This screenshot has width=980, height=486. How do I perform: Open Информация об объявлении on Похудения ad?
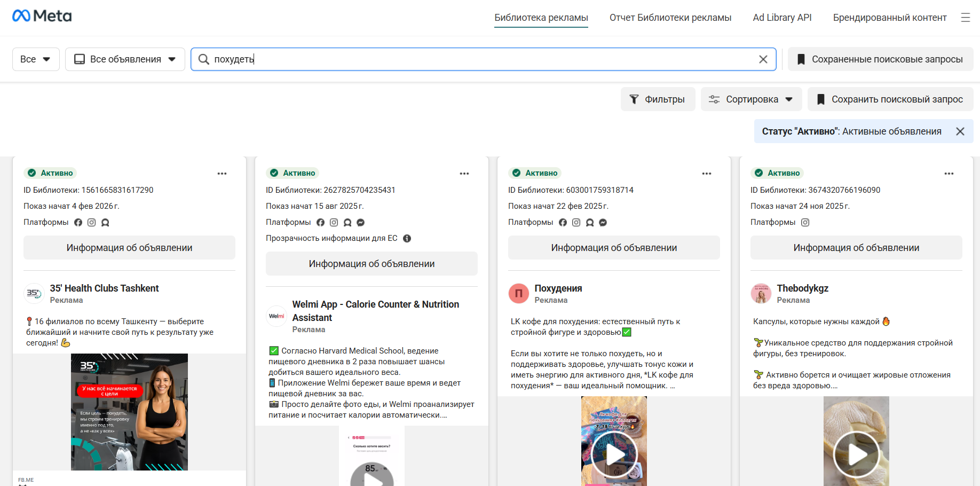pyautogui.click(x=614, y=247)
